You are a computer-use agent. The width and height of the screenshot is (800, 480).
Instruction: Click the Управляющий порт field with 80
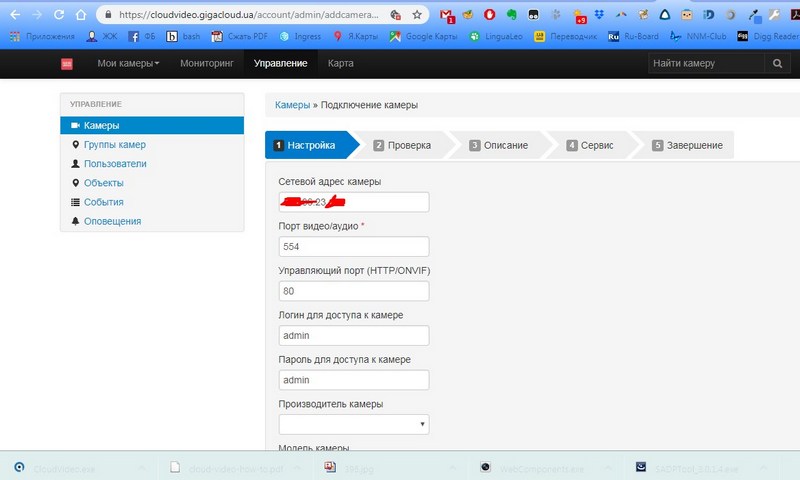pos(354,291)
